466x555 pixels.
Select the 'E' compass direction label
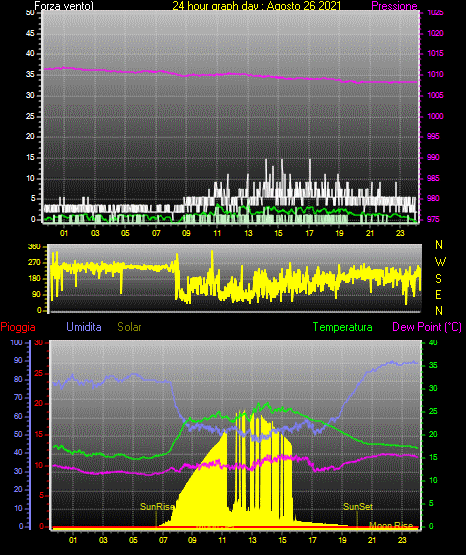[438, 294]
